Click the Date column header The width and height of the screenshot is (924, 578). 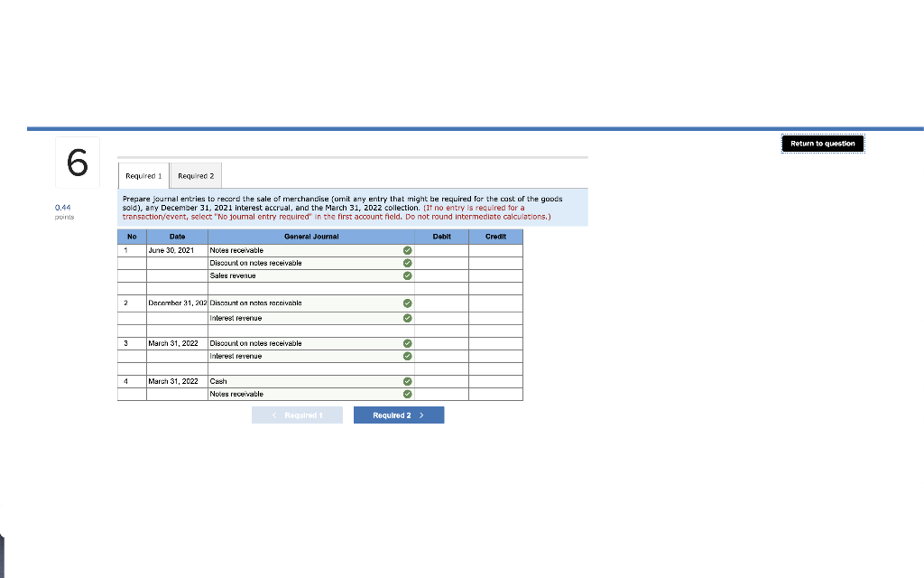(x=178, y=237)
